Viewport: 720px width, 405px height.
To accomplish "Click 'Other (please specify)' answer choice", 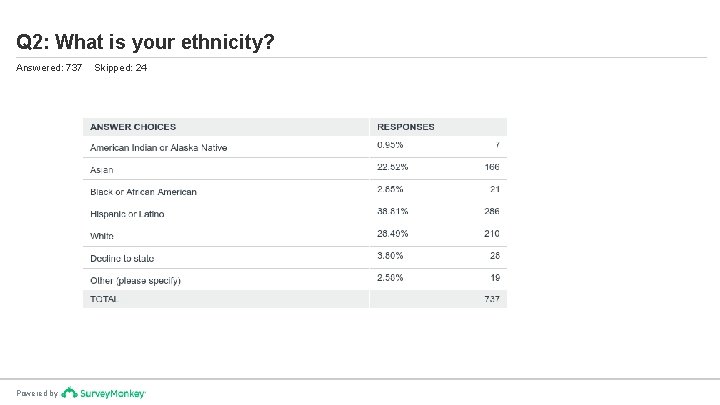I will pos(135,280).
